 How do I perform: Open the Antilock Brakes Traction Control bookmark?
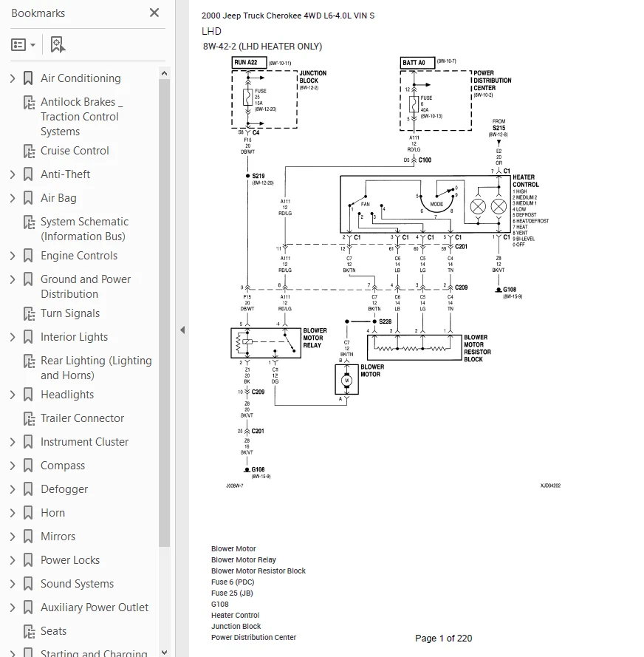[x=81, y=117]
